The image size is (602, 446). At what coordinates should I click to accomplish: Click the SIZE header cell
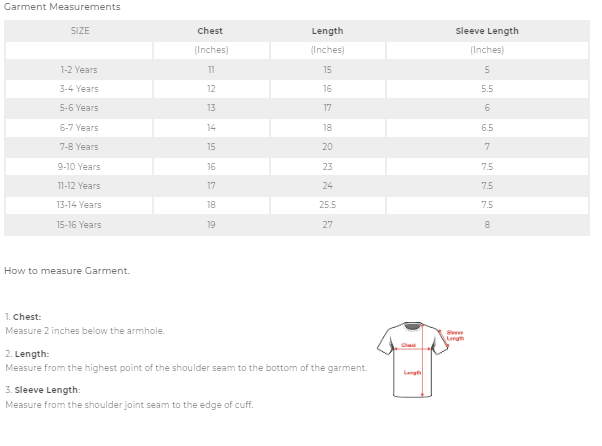[x=80, y=31]
